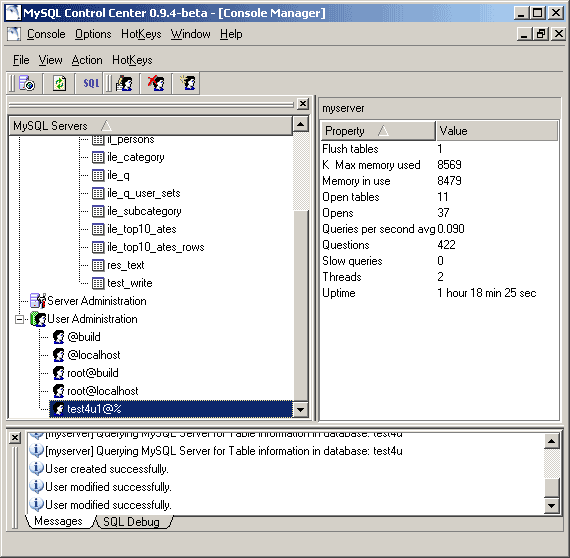Select the test4u1@% user label
This screenshot has height=558, width=570.
point(94,409)
